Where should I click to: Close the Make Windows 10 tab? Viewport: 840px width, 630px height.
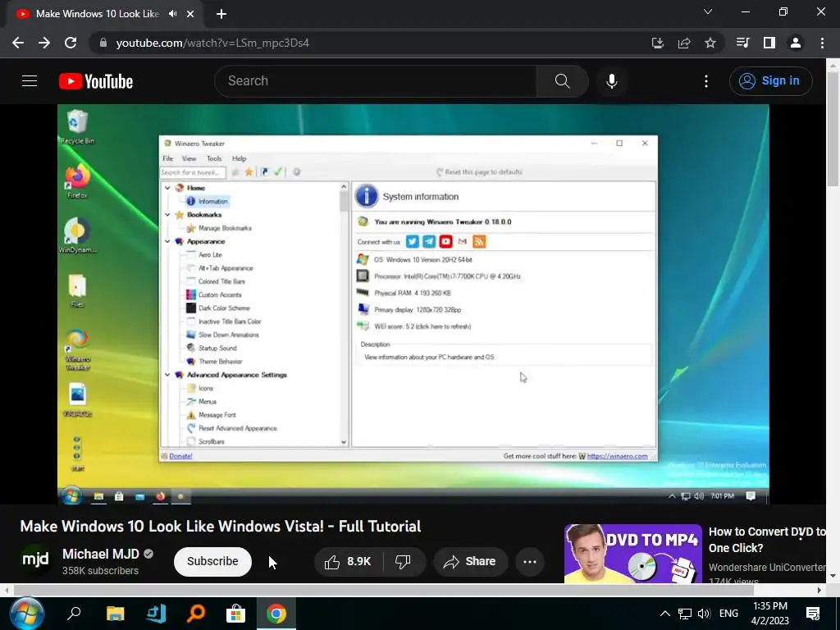pos(190,14)
